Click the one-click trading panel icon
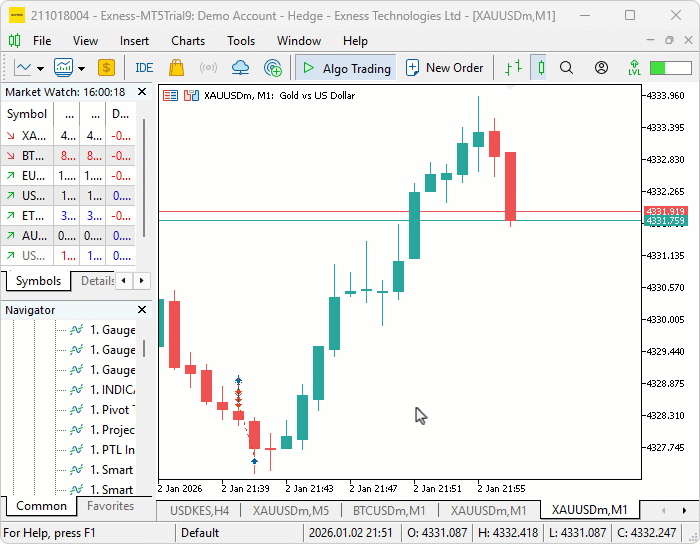The height and width of the screenshot is (544, 700). [x=170, y=96]
